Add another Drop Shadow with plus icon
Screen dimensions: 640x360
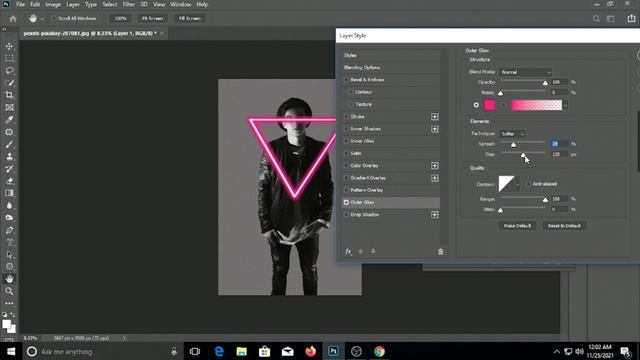click(x=435, y=215)
